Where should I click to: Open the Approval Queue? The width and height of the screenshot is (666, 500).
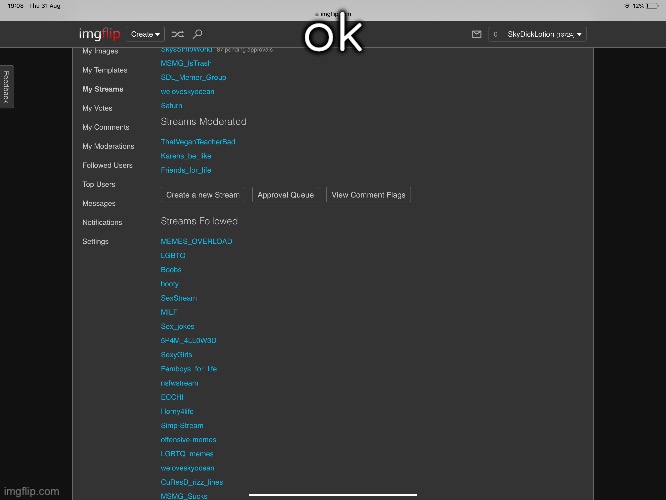click(x=287, y=195)
